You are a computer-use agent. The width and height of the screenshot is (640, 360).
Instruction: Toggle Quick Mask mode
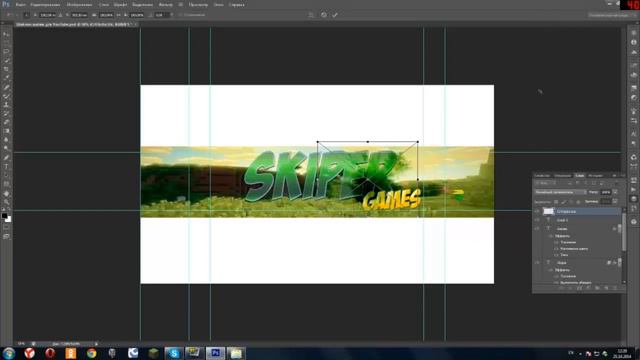pos(6,228)
